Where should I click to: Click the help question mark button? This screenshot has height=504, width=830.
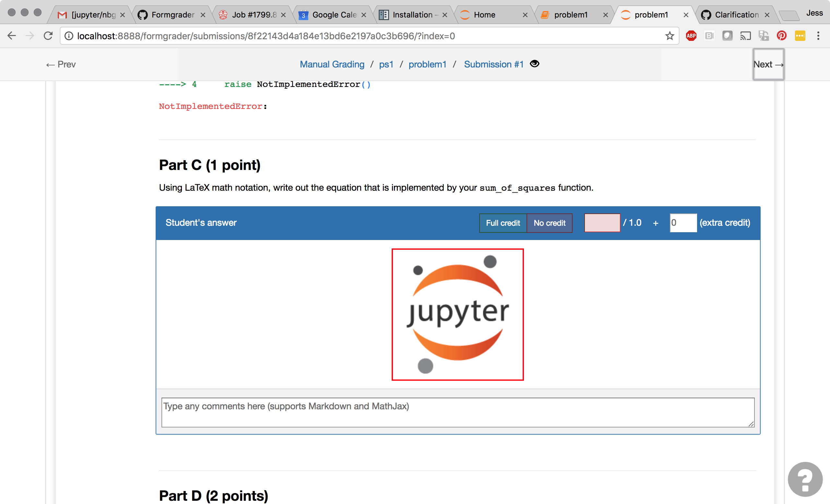coord(805,479)
